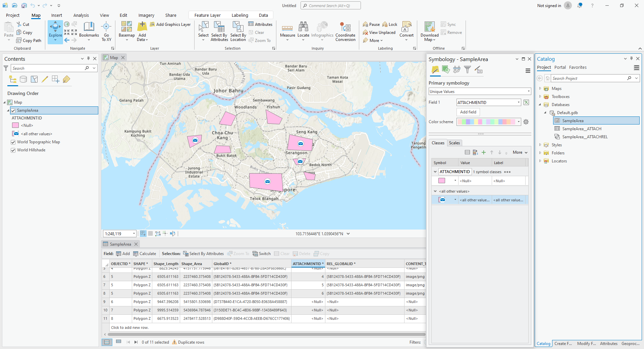Image resolution: width=644 pixels, height=349 pixels.
Task: Select the Explore tool
Action: [55, 31]
